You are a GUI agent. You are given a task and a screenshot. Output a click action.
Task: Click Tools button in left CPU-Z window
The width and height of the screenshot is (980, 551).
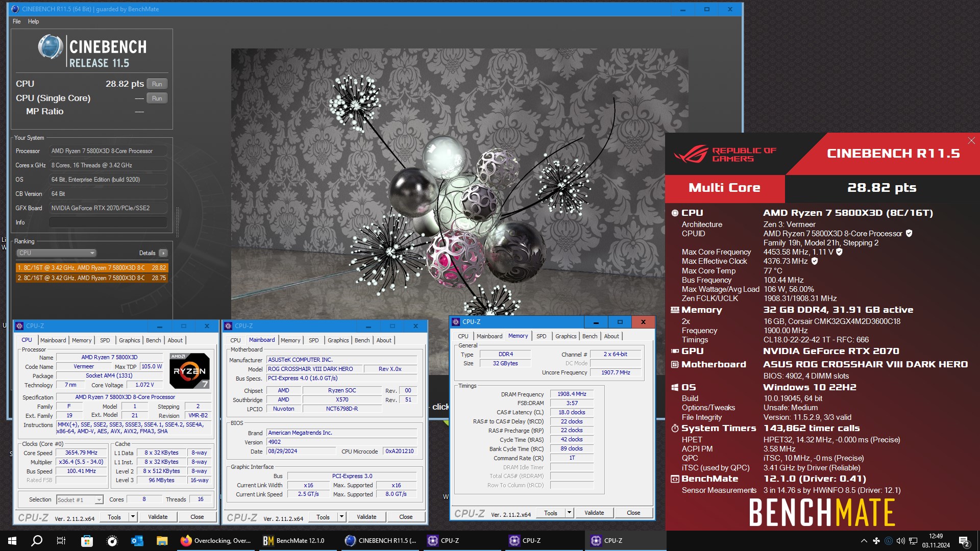click(114, 517)
